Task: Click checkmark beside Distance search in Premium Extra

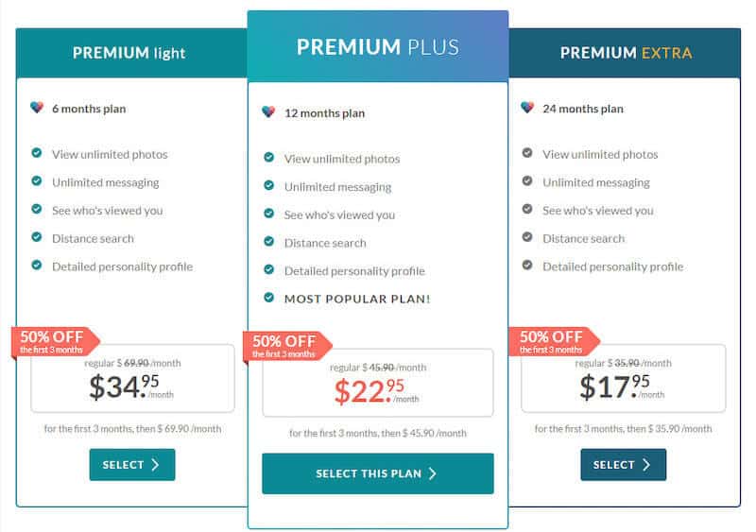Action: (527, 237)
